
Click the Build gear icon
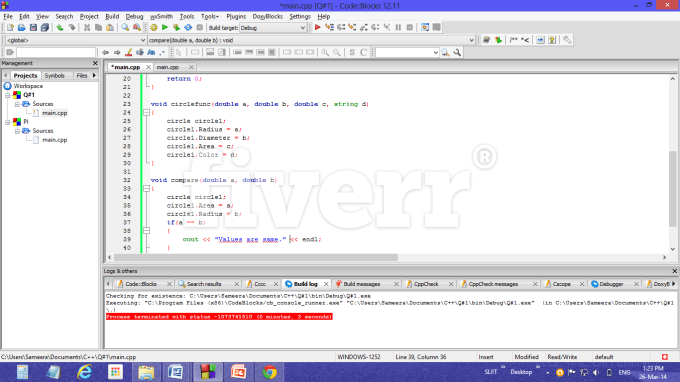(154, 27)
